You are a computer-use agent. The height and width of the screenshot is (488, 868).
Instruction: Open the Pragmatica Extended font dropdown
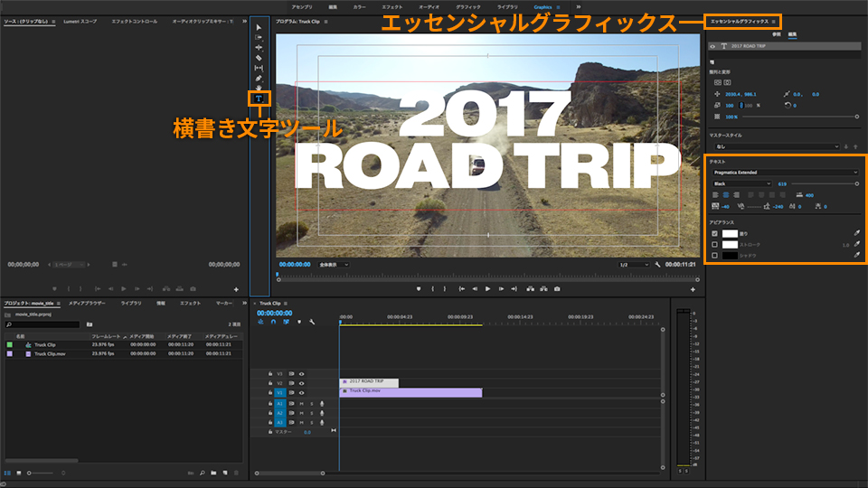point(785,173)
